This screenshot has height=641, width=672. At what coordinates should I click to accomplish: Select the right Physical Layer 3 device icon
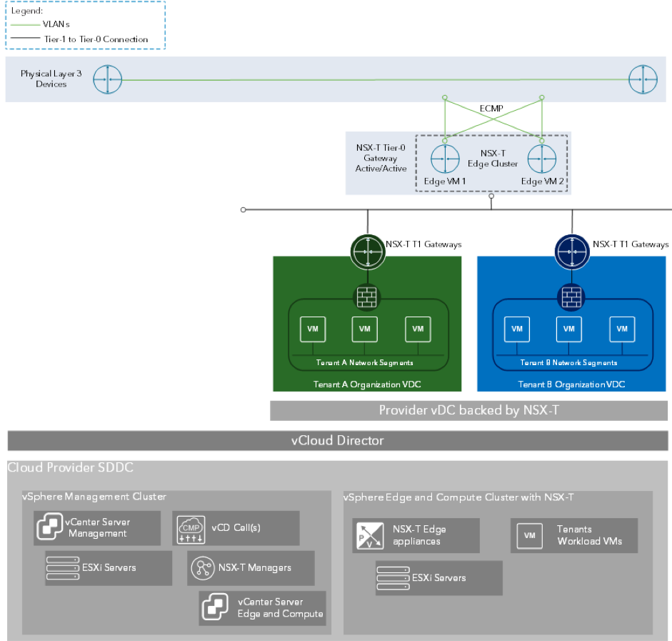click(642, 79)
